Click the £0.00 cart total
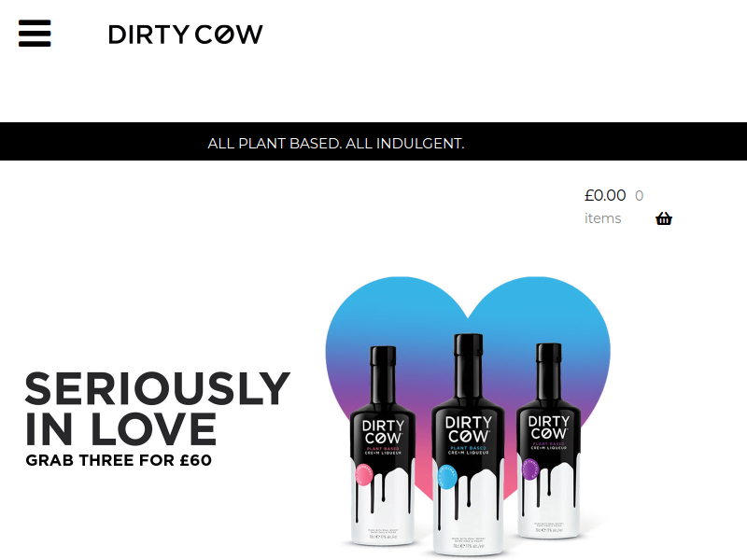 (605, 195)
